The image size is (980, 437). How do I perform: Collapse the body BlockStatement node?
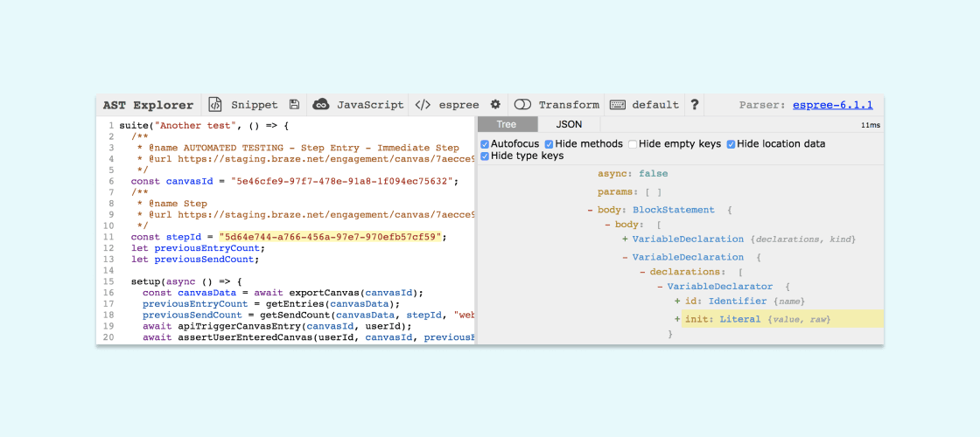[591, 210]
